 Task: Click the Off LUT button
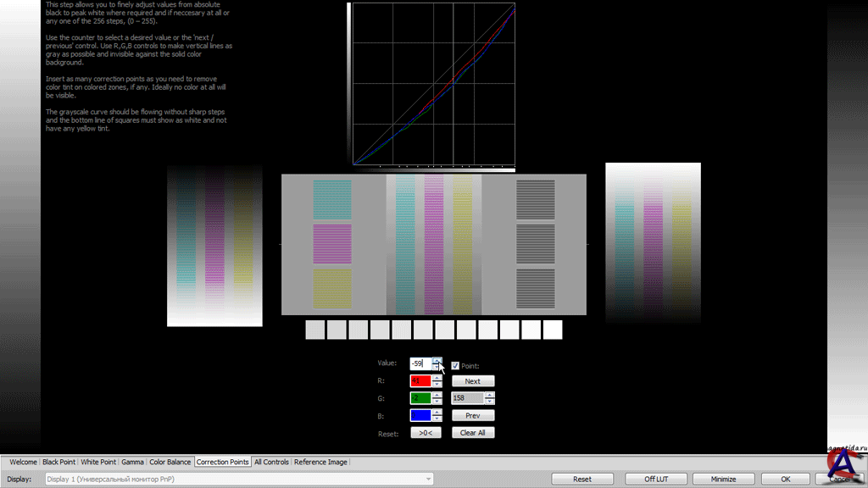point(655,479)
